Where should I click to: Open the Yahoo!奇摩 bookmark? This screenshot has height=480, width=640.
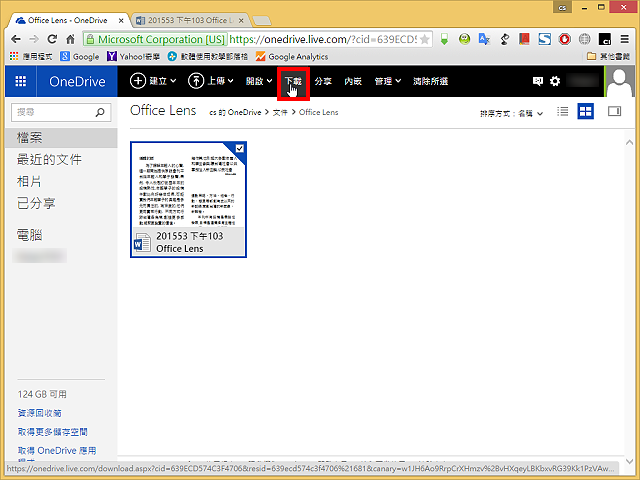click(133, 56)
